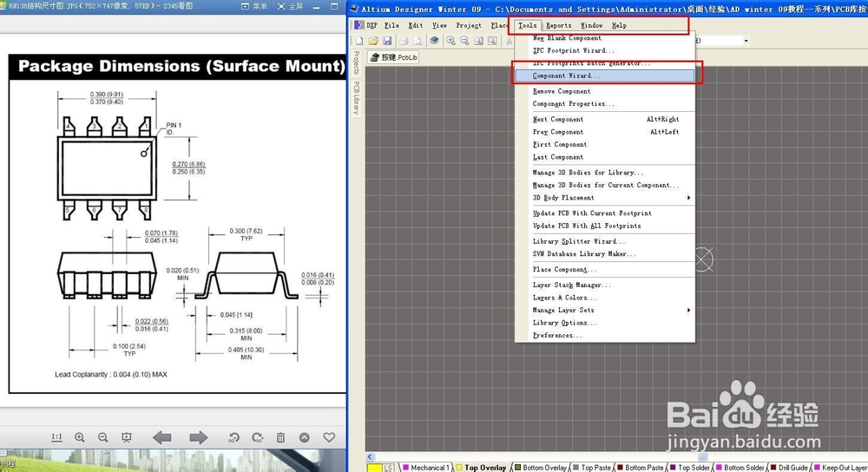The width and height of the screenshot is (868, 472).
Task: Click the save disk icon in Altium toolbar
Action: pos(387,41)
